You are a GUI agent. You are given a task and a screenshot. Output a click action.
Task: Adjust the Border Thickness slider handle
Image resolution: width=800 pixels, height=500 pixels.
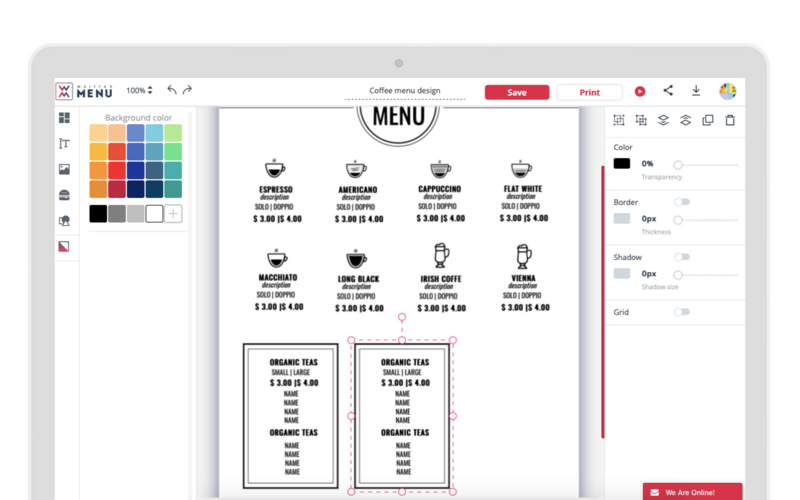coord(678,220)
